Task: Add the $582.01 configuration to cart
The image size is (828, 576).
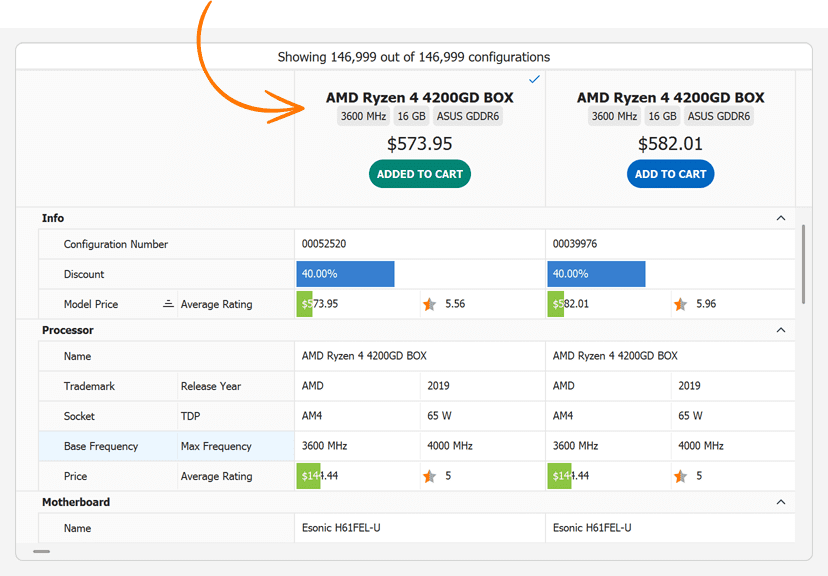Action: coord(671,174)
